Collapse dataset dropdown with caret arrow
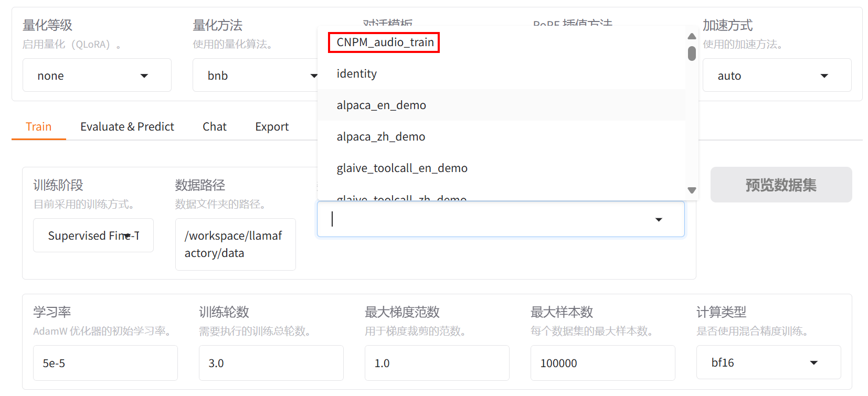The image size is (868, 396). coord(659,219)
